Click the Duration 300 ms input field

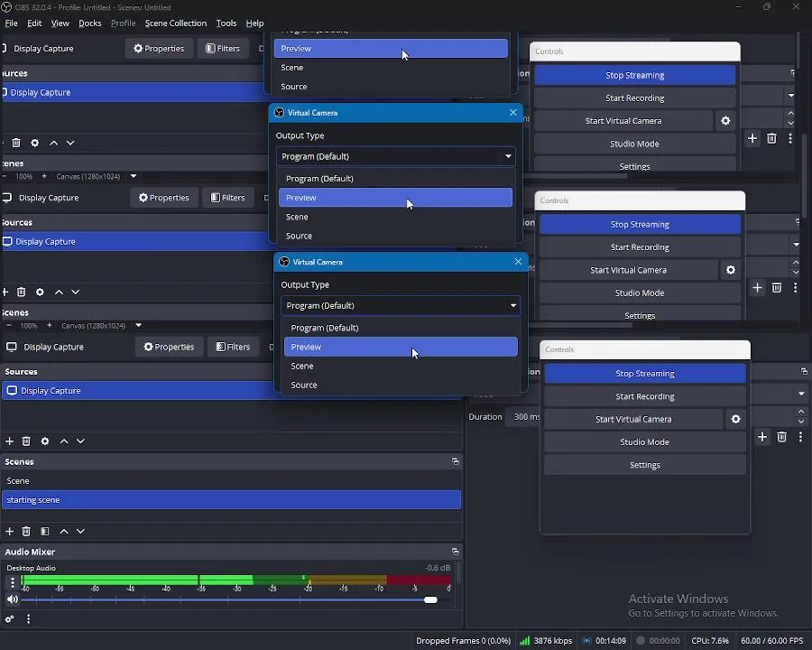point(523,416)
